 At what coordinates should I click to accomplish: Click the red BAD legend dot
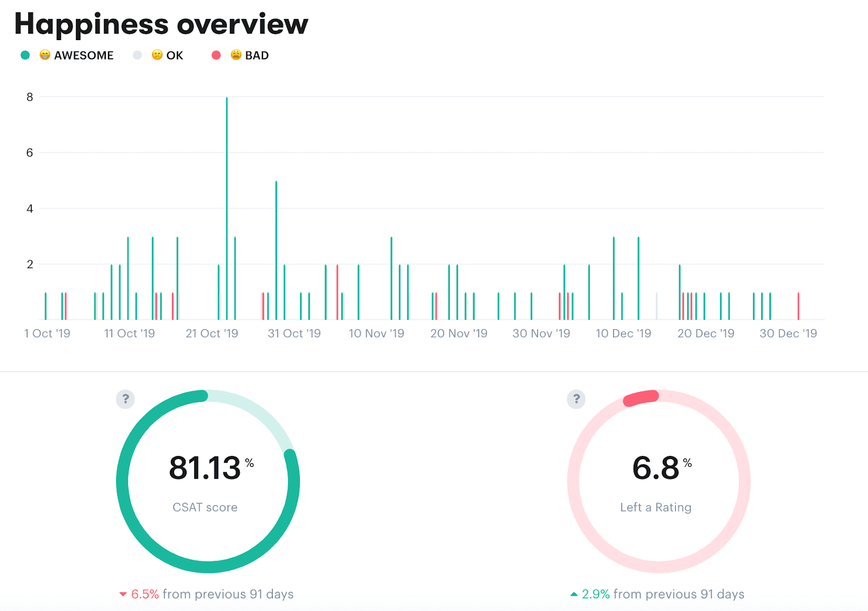[216, 55]
